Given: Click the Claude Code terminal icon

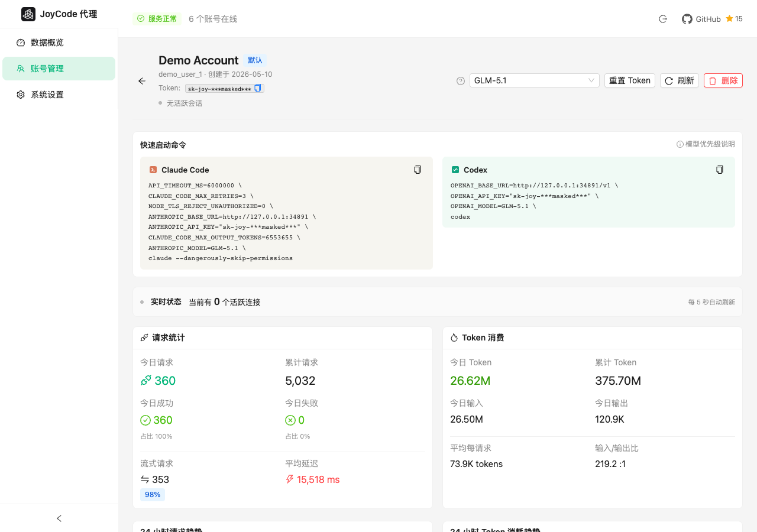Looking at the screenshot, I should [153, 170].
